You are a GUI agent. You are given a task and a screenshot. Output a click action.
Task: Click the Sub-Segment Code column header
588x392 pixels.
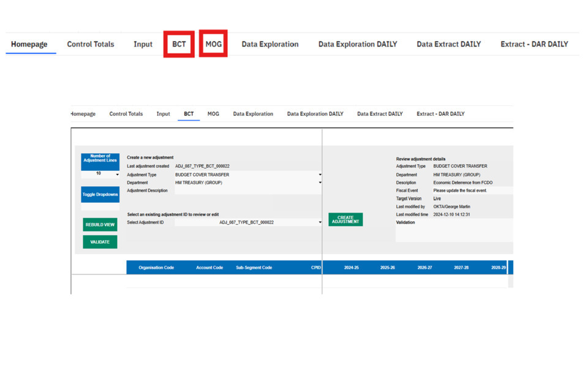(254, 268)
